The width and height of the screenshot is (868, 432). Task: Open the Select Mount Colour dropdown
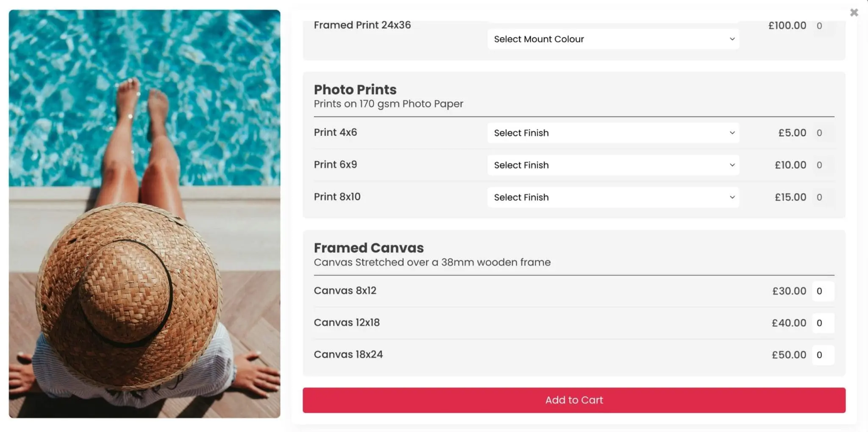(x=613, y=39)
